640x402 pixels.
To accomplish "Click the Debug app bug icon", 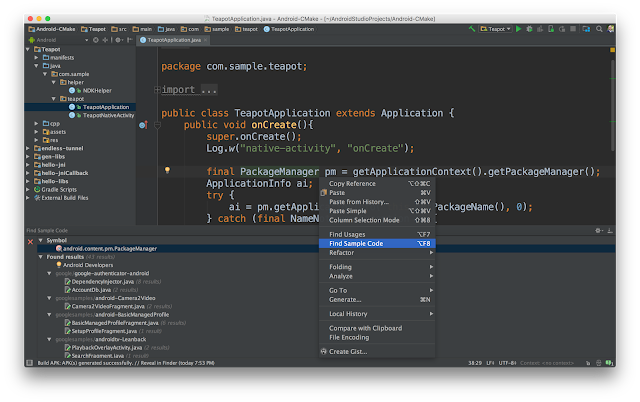I will point(530,30).
